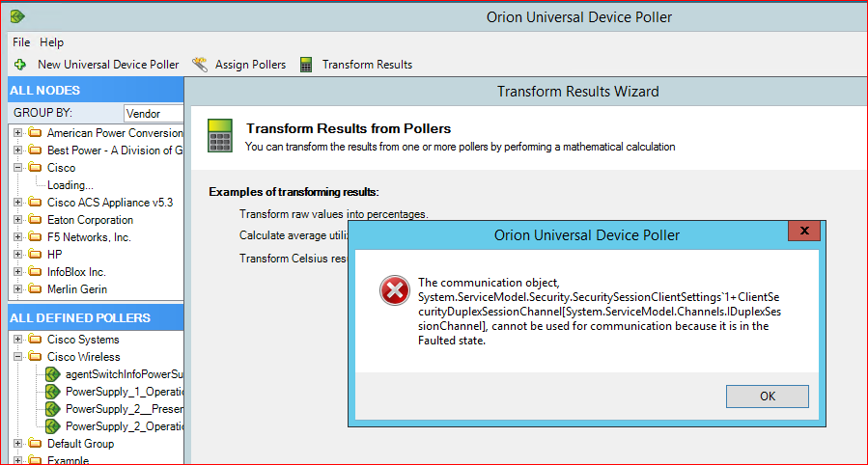The height and width of the screenshot is (465, 868).
Task: Click the F5 Networks folder icon
Action: pos(35,237)
